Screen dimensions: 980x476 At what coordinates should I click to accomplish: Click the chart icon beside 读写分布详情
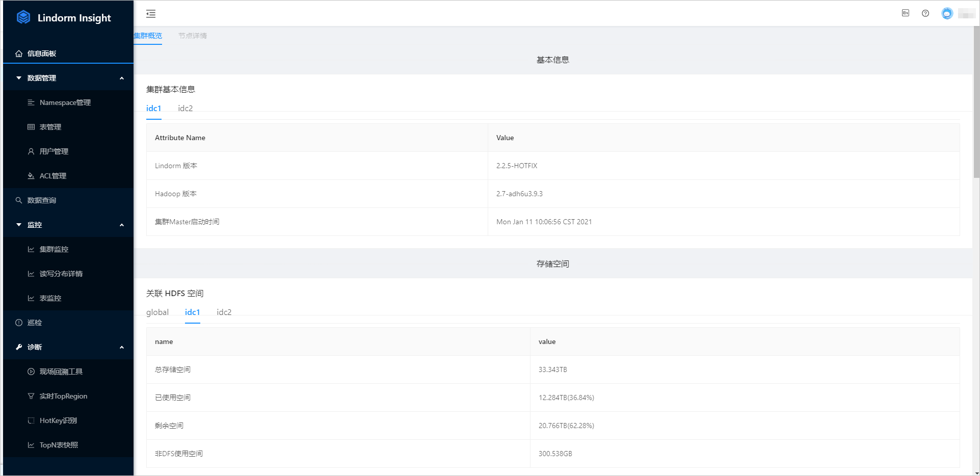click(31, 274)
